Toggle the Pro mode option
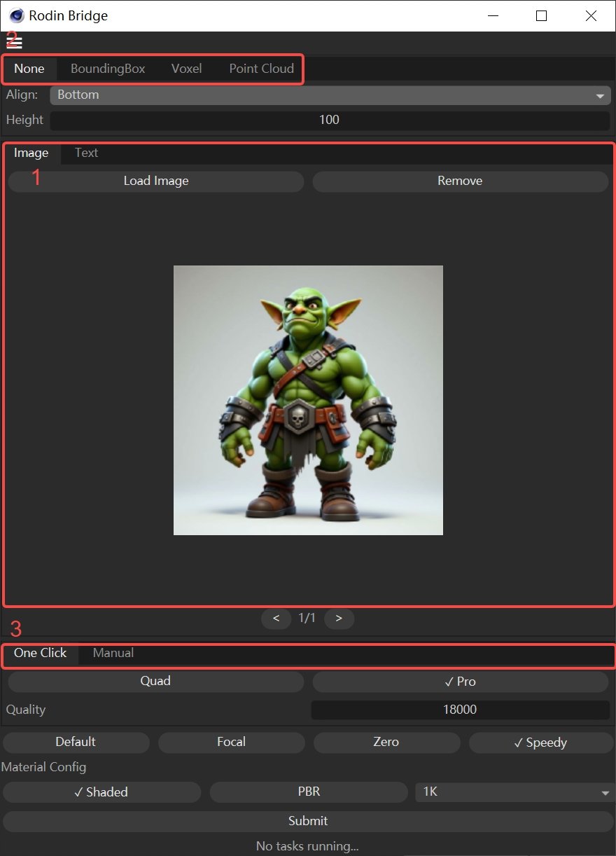Viewport: 616px width, 856px height. [x=460, y=682]
